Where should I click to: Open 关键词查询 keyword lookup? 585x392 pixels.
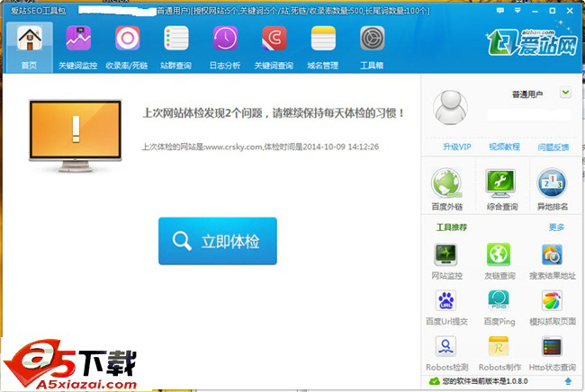tap(274, 48)
